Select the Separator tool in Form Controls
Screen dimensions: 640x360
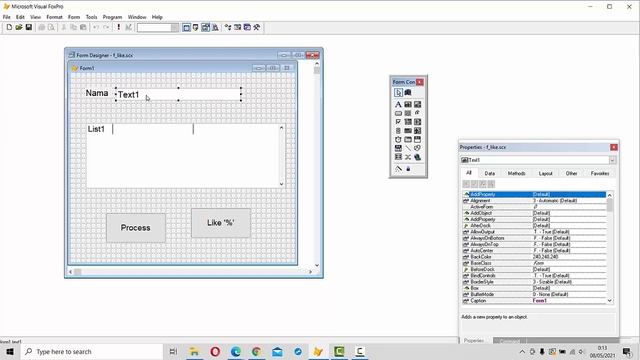pyautogui.click(x=408, y=157)
